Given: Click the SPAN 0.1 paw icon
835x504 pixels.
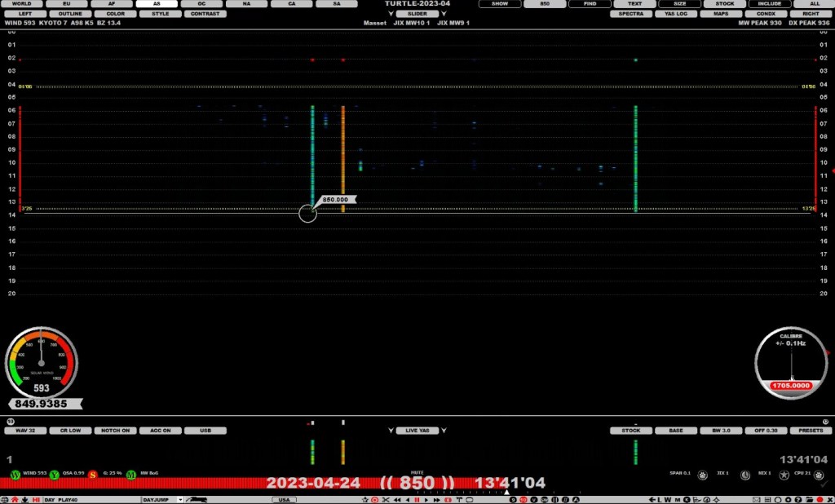Looking at the screenshot, I should (x=703, y=475).
